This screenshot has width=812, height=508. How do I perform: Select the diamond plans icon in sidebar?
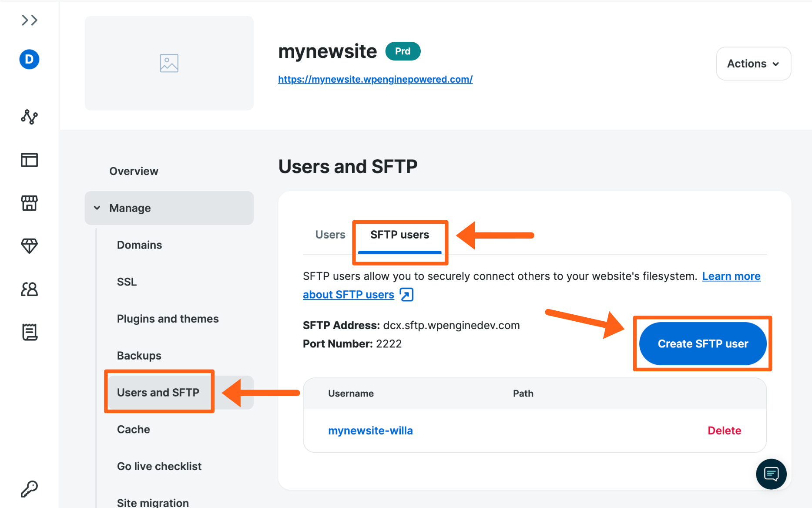click(x=29, y=246)
